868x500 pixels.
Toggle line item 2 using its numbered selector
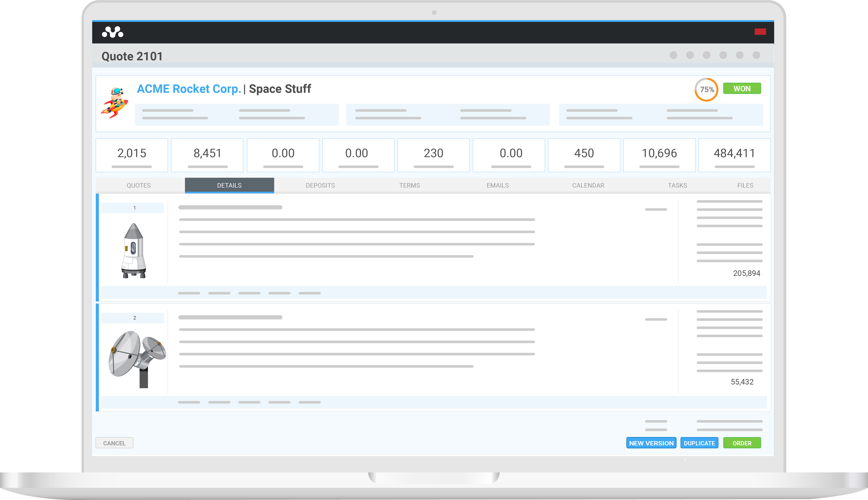pos(134,318)
